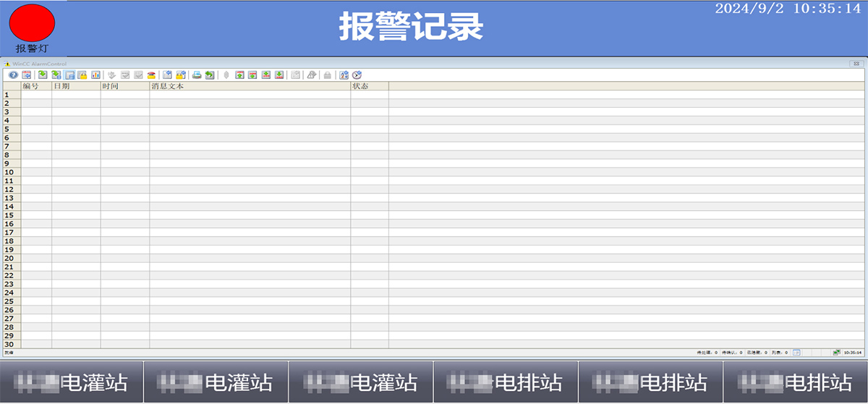Click the 日期 column header
The width and height of the screenshot is (868, 404).
click(x=75, y=86)
